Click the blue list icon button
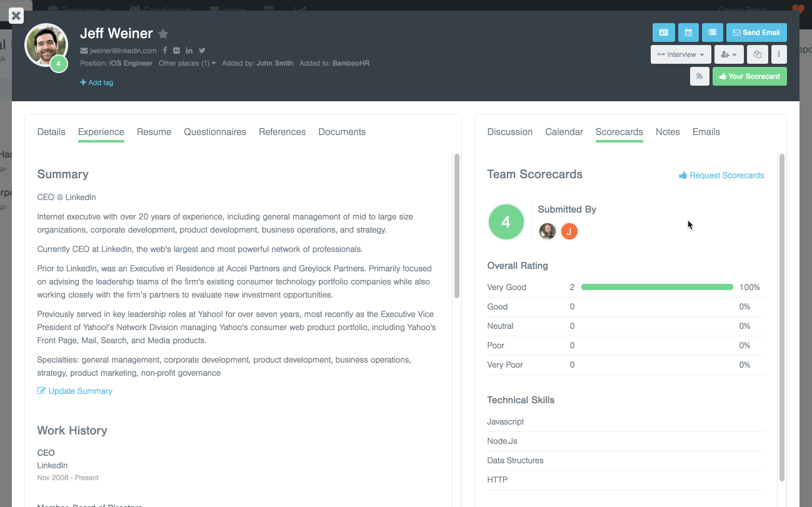The image size is (812, 507). 713,33
